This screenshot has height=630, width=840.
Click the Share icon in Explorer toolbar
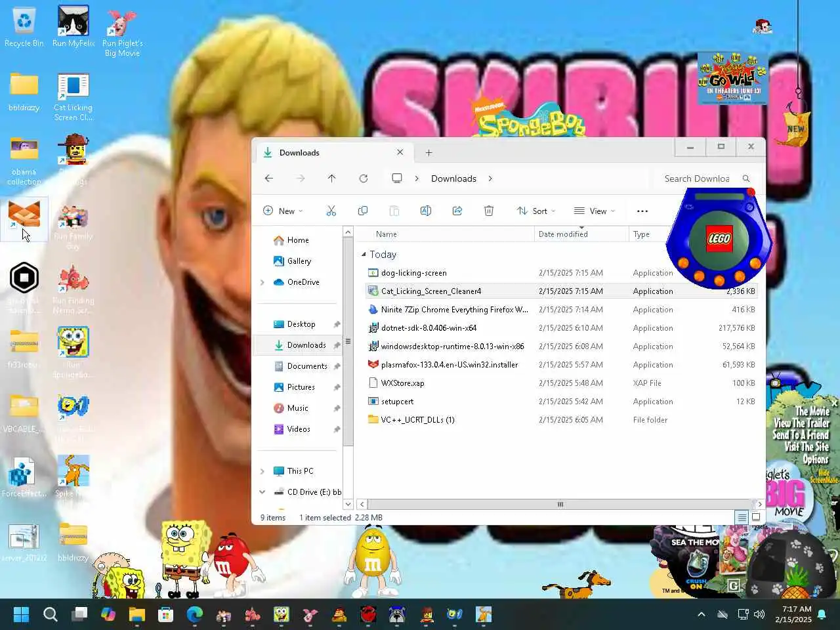[x=457, y=211]
